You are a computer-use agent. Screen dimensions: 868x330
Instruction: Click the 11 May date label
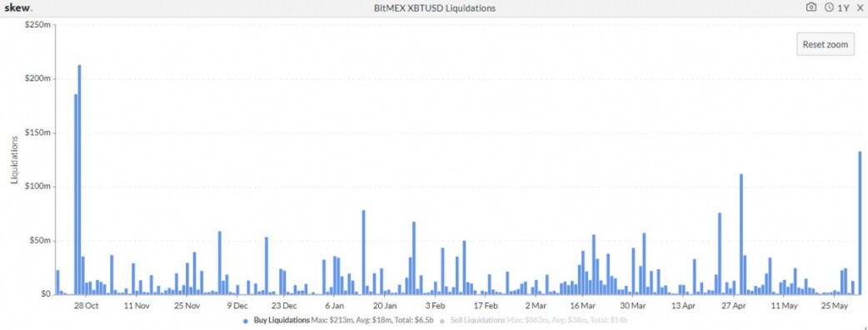[784, 306]
